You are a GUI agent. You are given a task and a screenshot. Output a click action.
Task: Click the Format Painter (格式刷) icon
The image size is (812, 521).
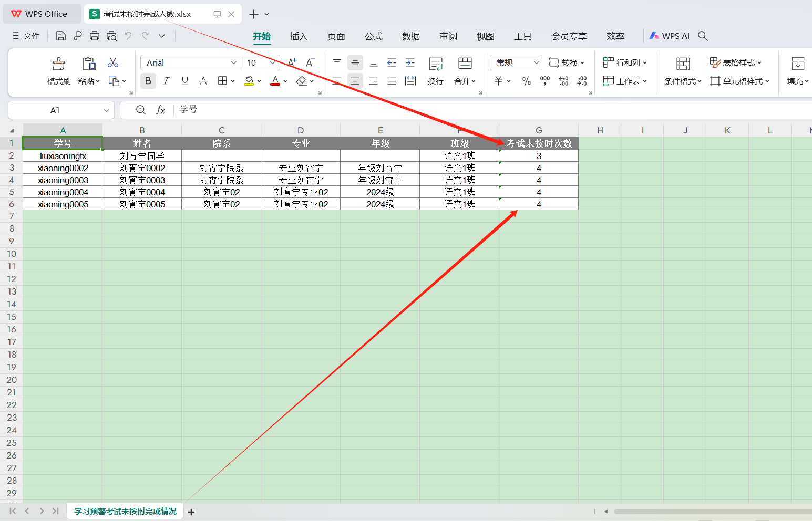pyautogui.click(x=58, y=64)
